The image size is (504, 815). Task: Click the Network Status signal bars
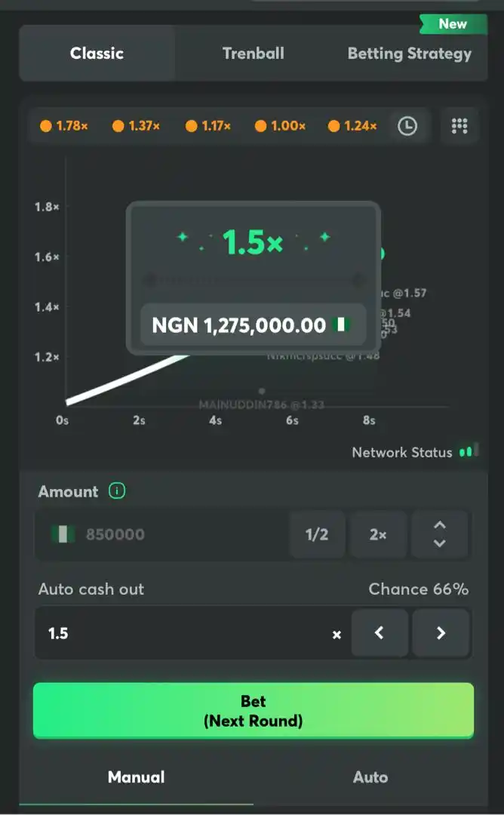[x=469, y=451]
